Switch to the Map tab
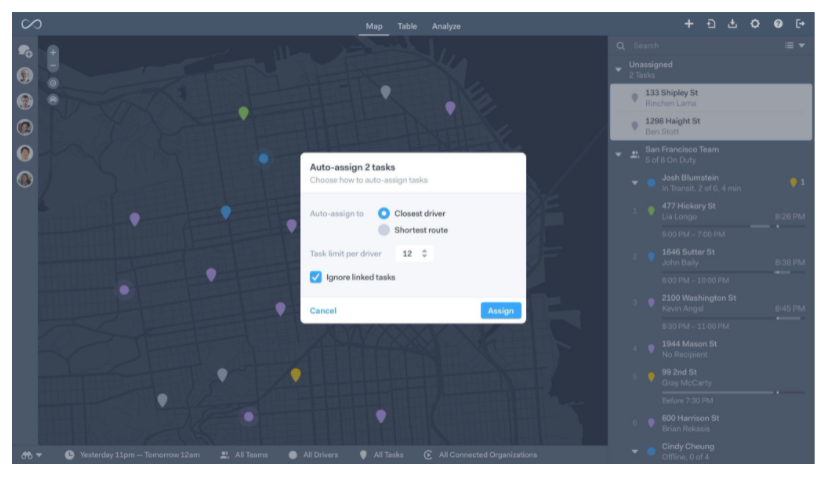 (374, 26)
